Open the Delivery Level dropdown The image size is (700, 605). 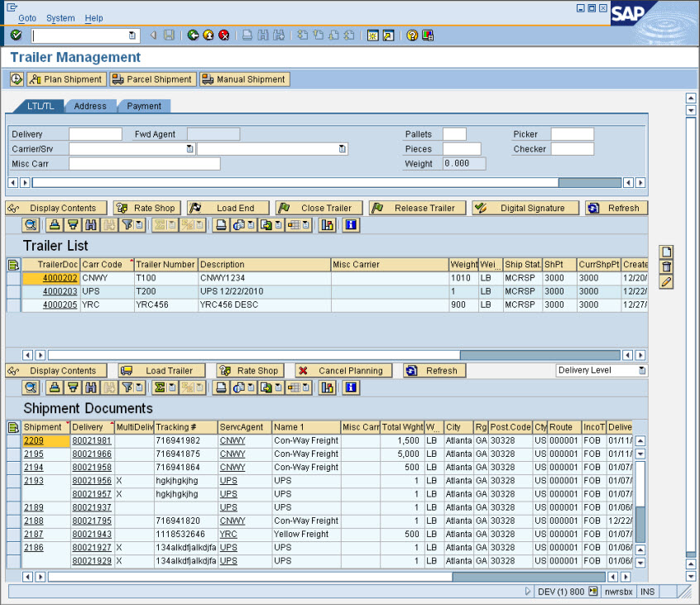pos(642,371)
